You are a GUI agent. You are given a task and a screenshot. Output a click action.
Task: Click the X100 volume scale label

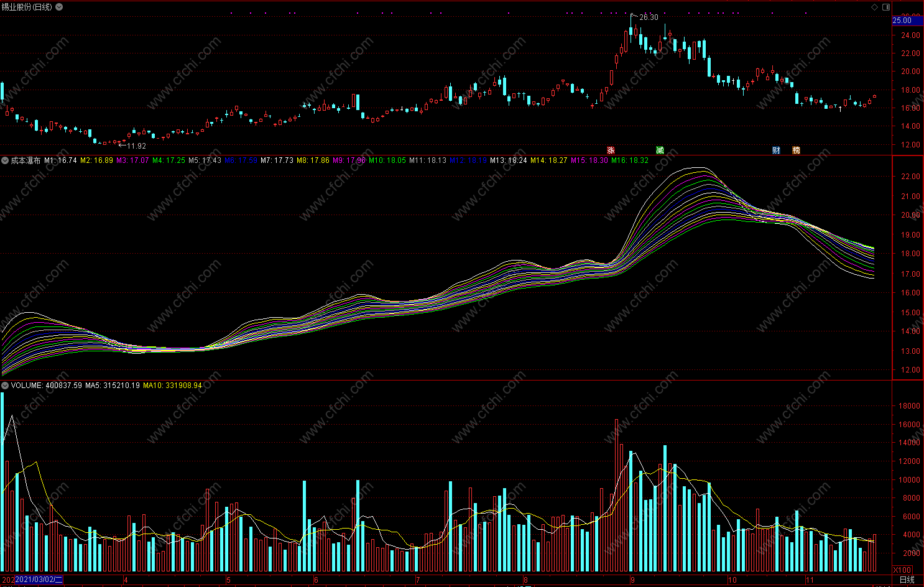tap(902, 570)
